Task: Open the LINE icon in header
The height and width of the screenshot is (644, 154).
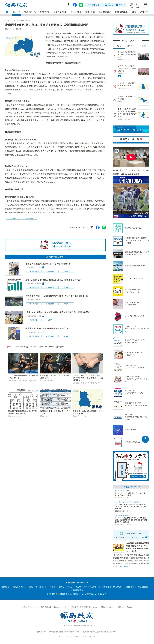Action: click(x=81, y=5)
